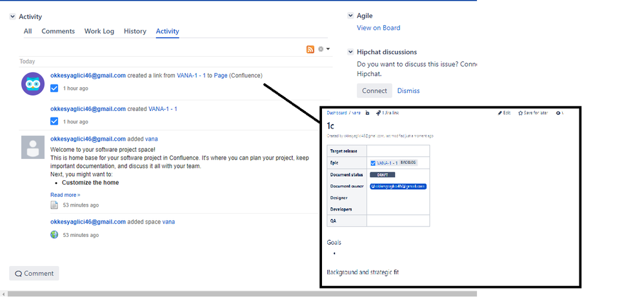Dismiss the Hipchat discussions prompt
The height and width of the screenshot is (297, 644).
pyautogui.click(x=408, y=91)
